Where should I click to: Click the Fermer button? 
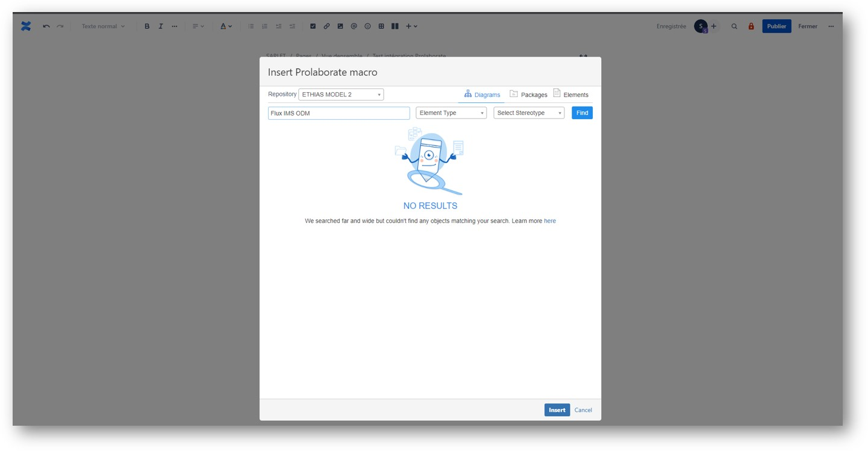coord(808,26)
